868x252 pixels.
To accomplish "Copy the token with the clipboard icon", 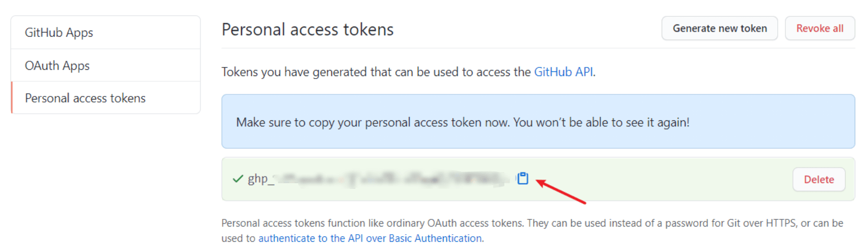I will (x=522, y=179).
